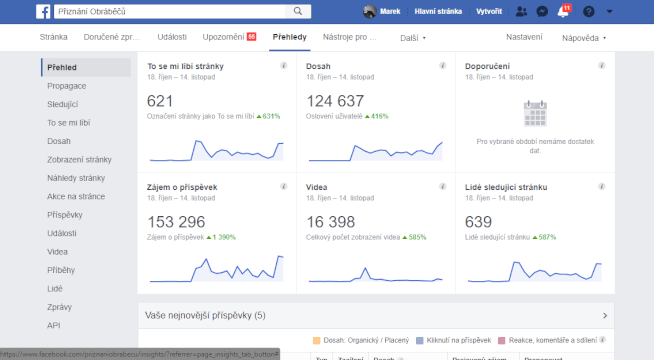Click the Facebook logo icon
The image size is (654, 360).
tap(43, 11)
